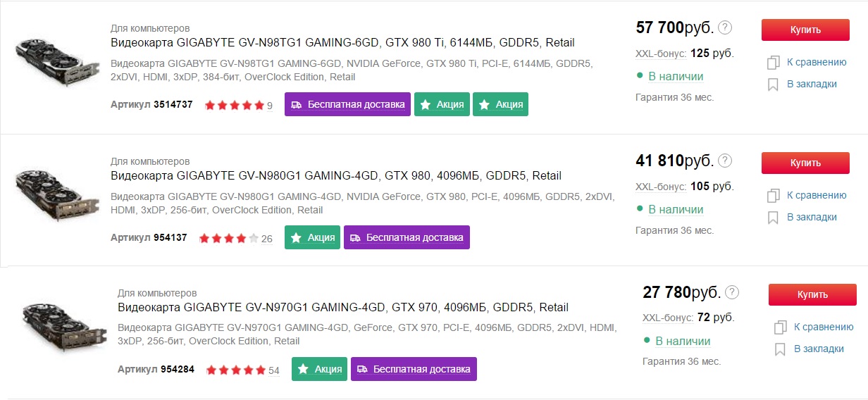Click the price help icon next to 41 810 руб.
This screenshot has height=400, width=868.
pyautogui.click(x=725, y=161)
